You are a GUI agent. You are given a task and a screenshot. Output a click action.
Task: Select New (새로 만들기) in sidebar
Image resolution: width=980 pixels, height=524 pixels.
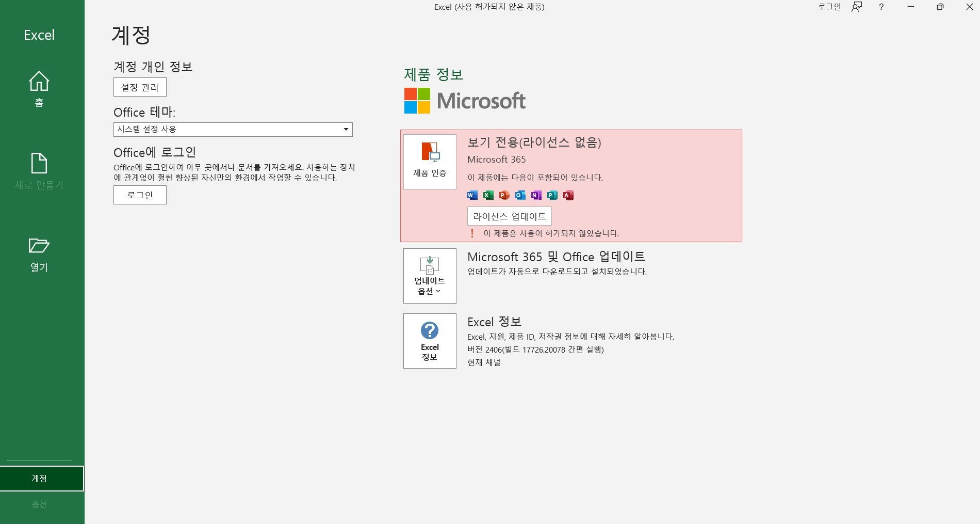click(39, 171)
